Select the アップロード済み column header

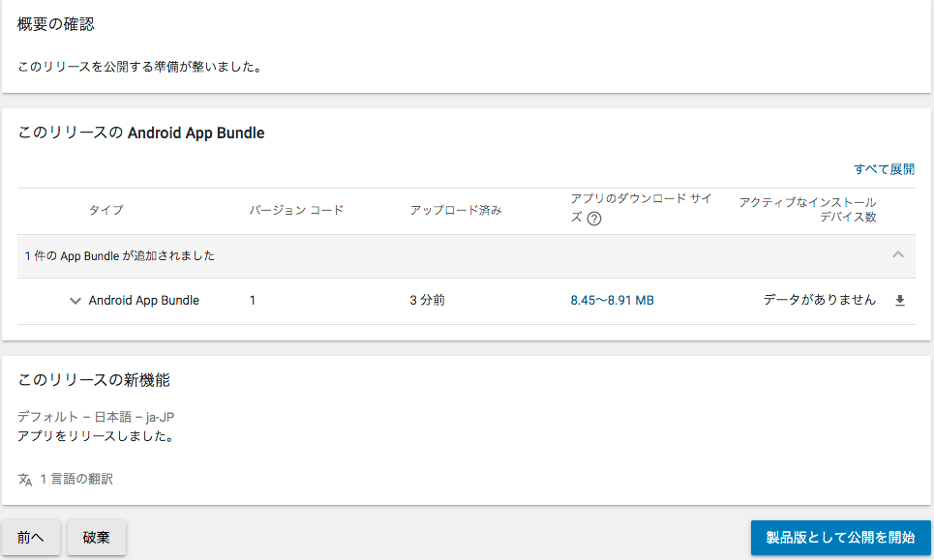(456, 210)
